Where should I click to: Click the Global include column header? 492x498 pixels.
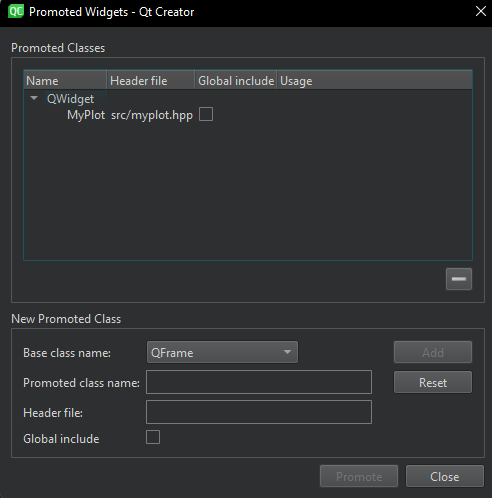click(236, 81)
